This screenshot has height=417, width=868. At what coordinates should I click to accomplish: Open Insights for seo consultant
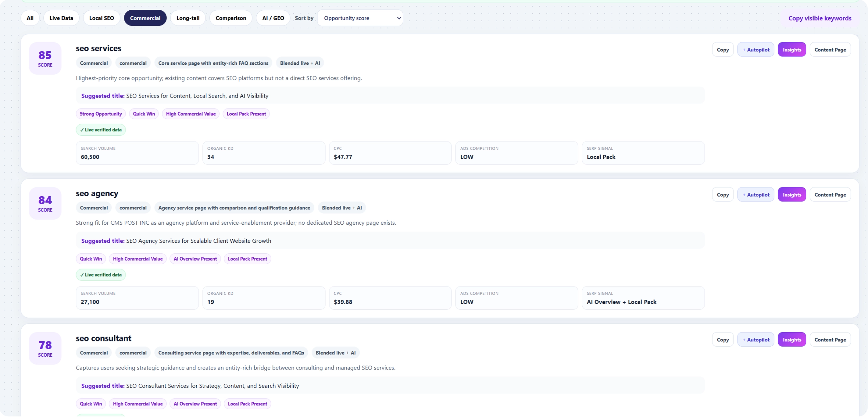(792, 340)
